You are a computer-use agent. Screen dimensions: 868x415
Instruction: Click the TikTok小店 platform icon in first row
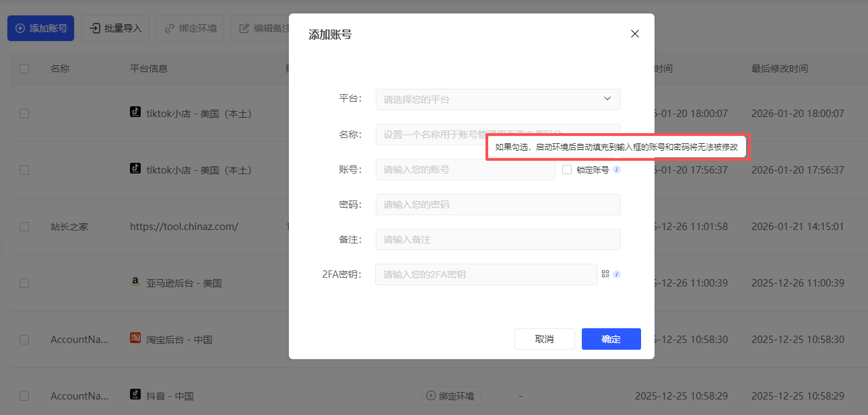pyautogui.click(x=135, y=112)
